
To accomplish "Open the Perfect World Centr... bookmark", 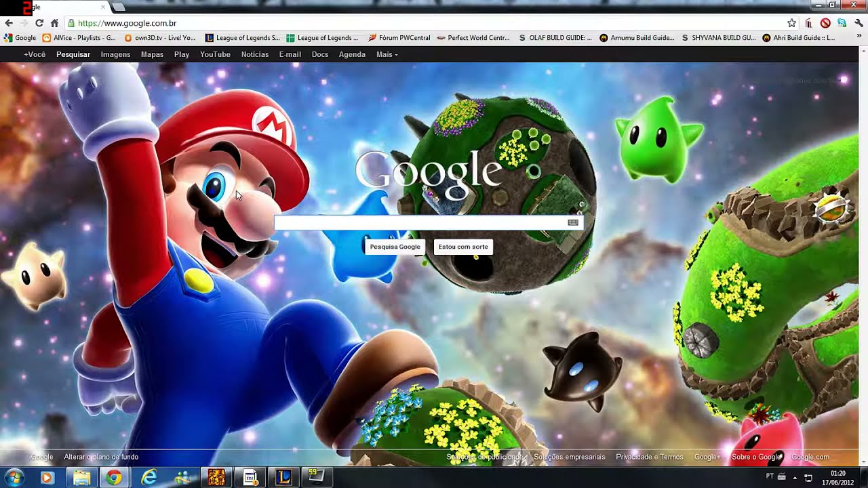I will [473, 38].
